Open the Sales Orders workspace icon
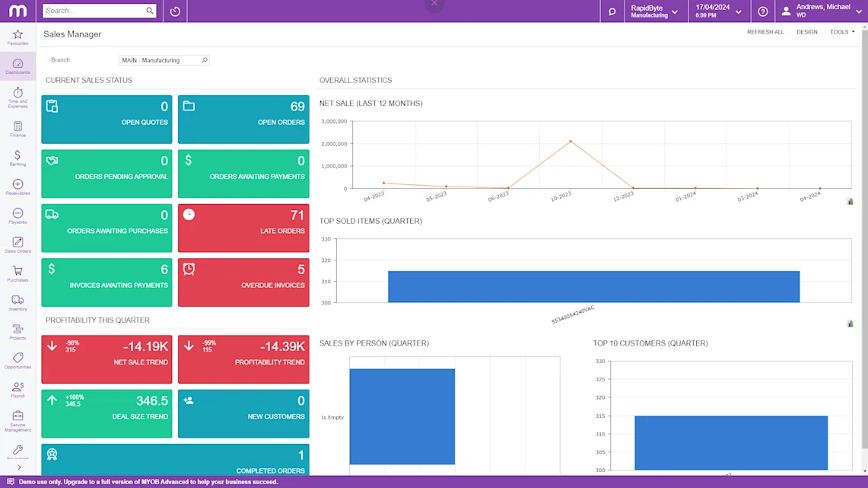 click(x=17, y=244)
